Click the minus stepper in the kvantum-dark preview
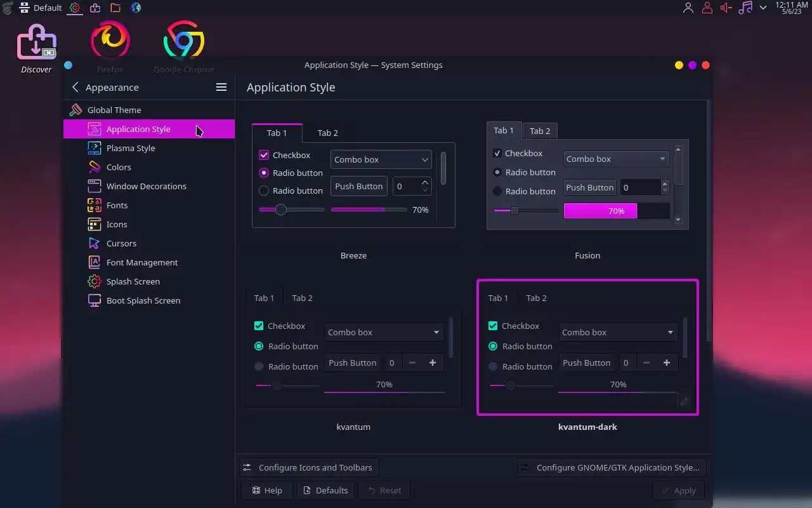The width and height of the screenshot is (812, 508). pos(646,363)
